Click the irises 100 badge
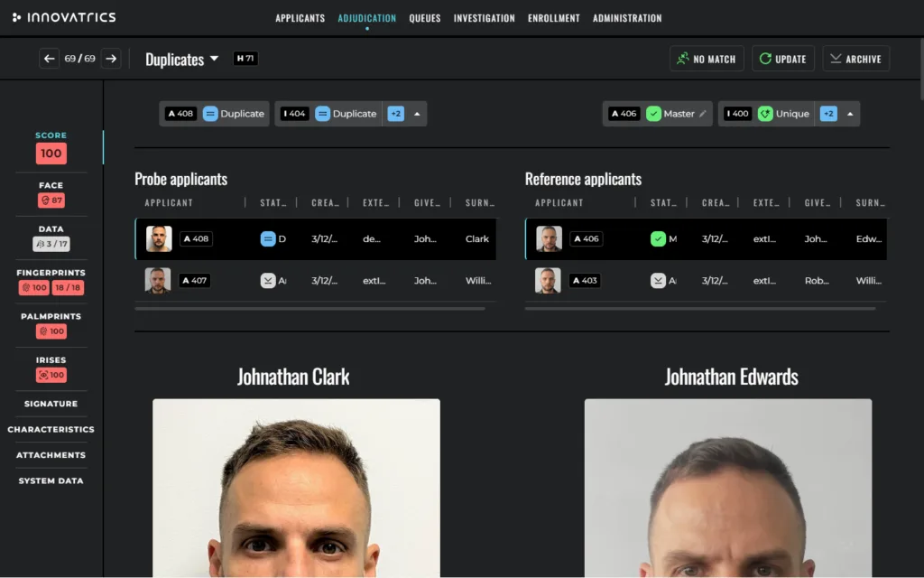924x578 pixels. 51,375
